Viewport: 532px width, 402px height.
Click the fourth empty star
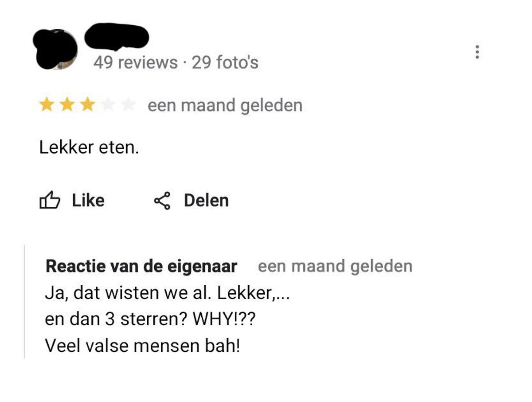(108, 105)
